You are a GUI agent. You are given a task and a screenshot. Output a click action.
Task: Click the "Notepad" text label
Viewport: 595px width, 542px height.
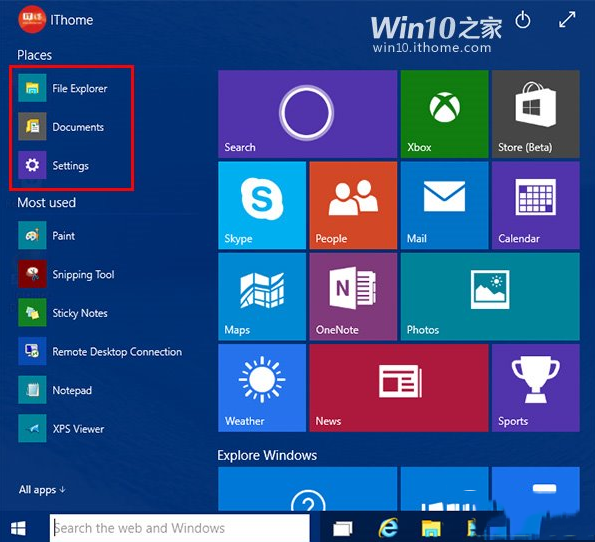click(72, 390)
